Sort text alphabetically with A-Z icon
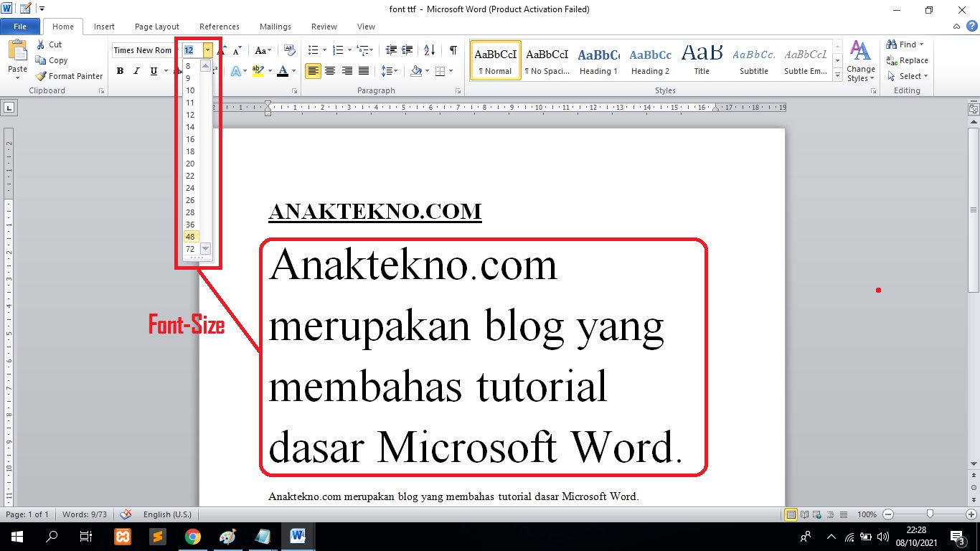 (429, 50)
